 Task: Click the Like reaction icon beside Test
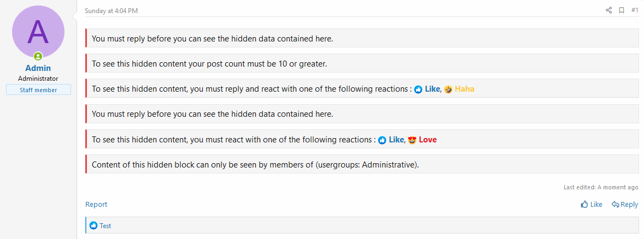[93, 225]
